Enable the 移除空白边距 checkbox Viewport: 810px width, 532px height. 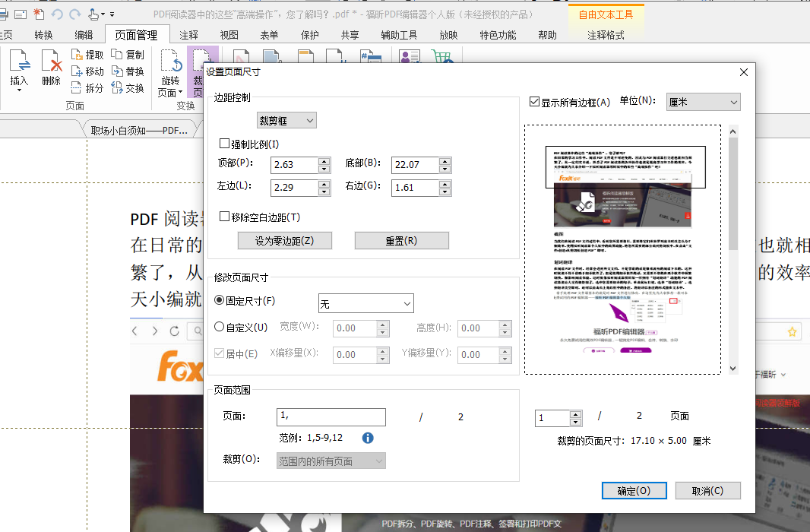point(224,217)
